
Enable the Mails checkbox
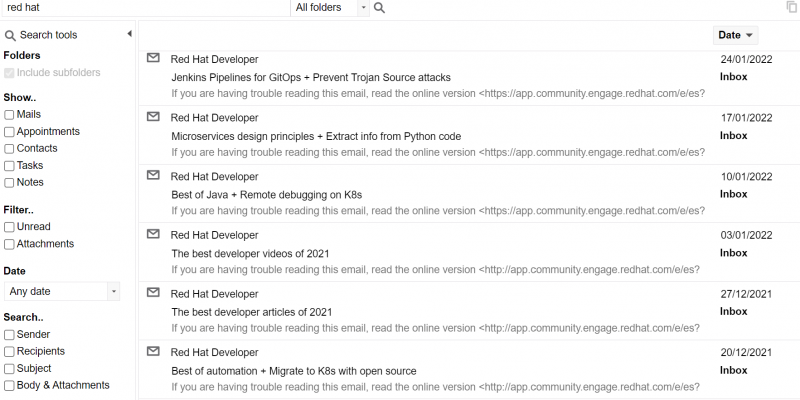tap(9, 115)
